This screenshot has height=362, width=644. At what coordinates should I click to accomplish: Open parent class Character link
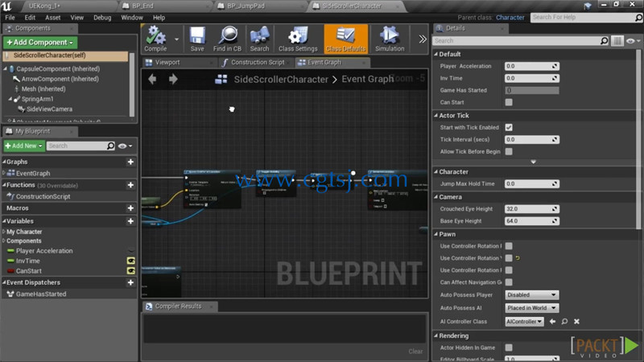(510, 18)
